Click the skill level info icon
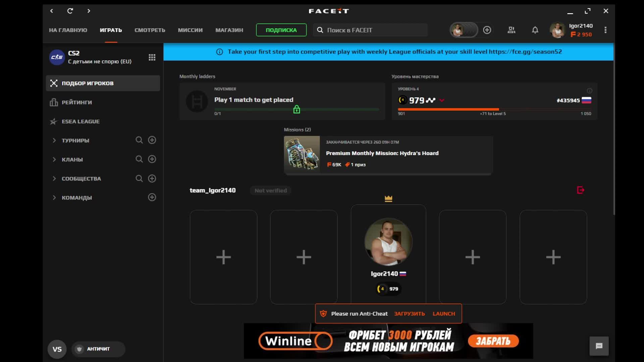The image size is (644, 362). [x=589, y=91]
